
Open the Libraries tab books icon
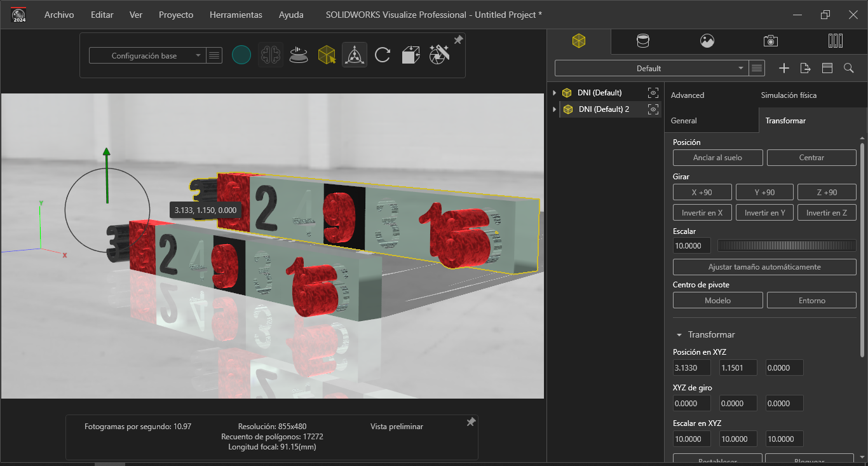coord(836,41)
